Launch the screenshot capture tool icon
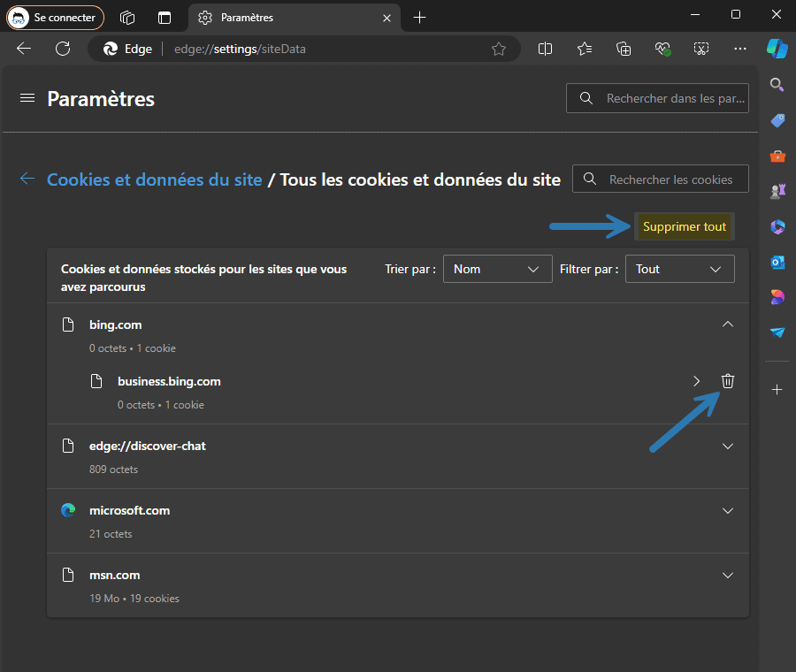Screen dimensions: 796x672 click(x=701, y=49)
